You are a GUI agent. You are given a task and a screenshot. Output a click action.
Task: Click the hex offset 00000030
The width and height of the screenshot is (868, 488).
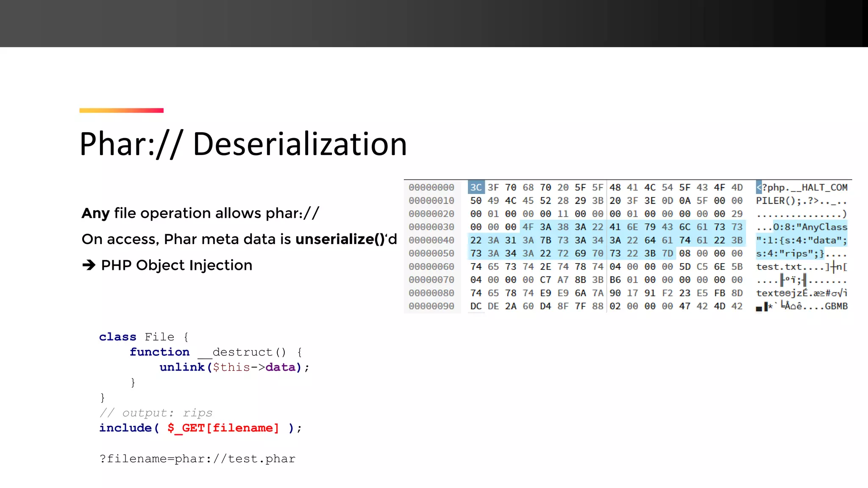(431, 227)
